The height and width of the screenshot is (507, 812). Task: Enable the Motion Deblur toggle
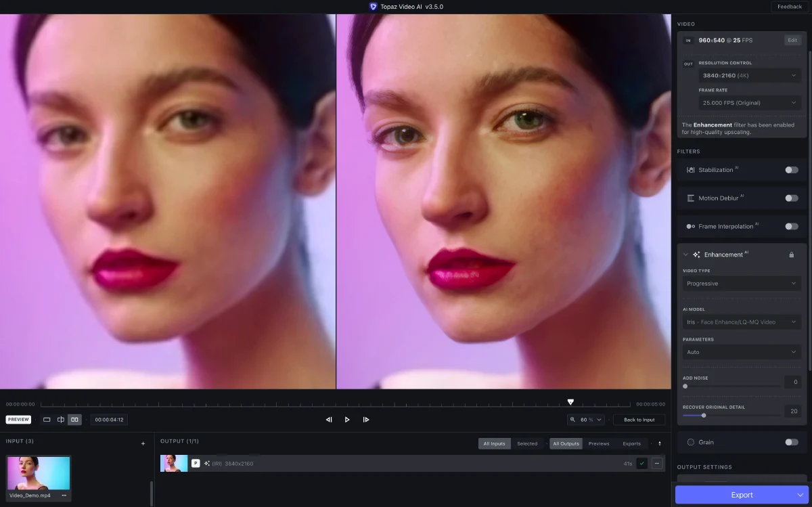click(x=792, y=198)
